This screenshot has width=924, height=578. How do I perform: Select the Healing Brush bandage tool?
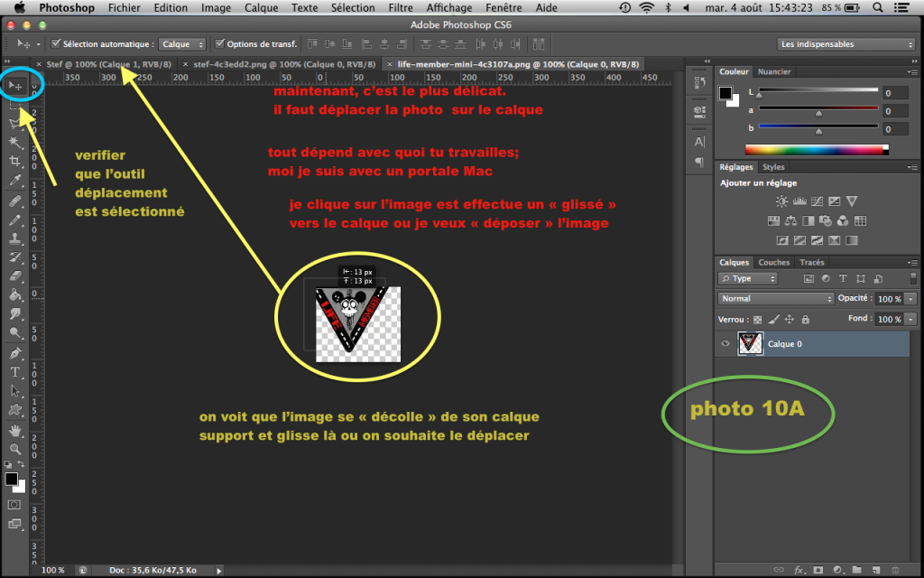[15, 201]
